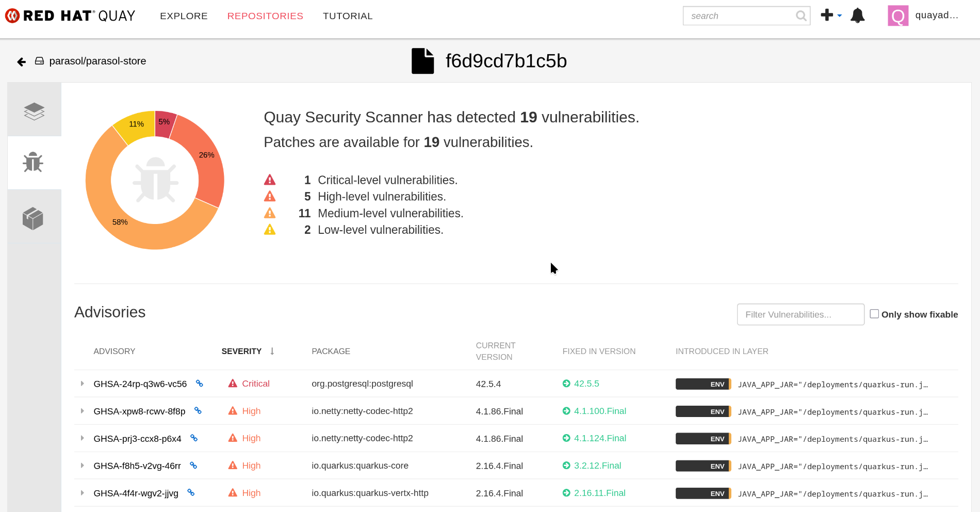Open link icon for GHSA-4f4r-wgv2-jjvg

[191, 493]
